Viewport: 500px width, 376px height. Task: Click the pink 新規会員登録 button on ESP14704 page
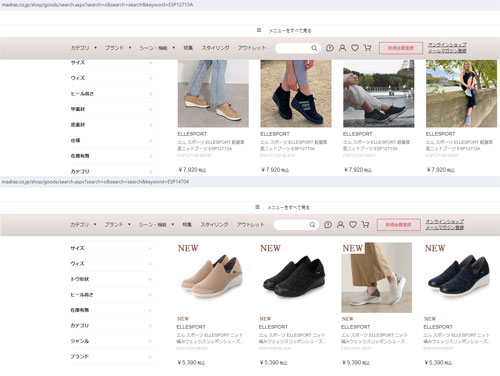click(399, 225)
